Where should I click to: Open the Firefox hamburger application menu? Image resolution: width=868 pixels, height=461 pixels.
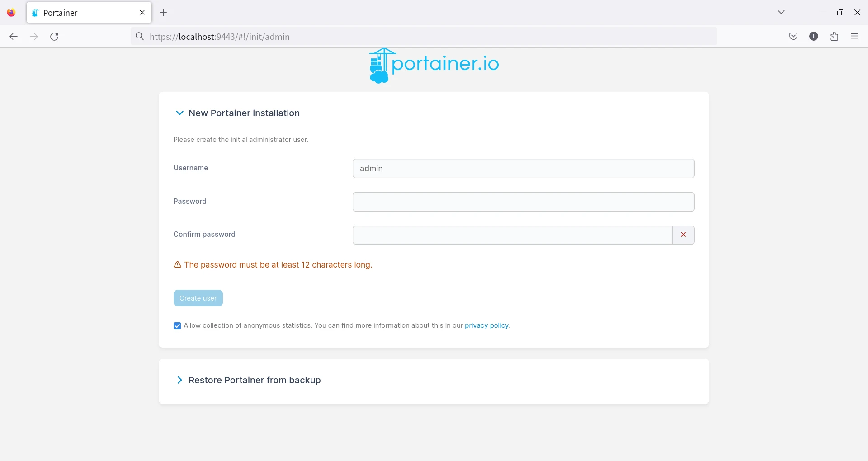(854, 37)
